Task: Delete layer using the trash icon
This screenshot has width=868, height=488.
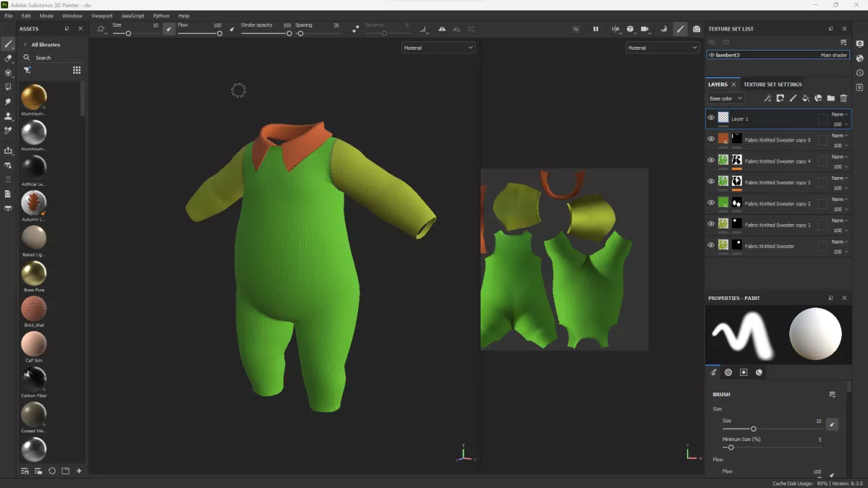Action: pyautogui.click(x=843, y=98)
